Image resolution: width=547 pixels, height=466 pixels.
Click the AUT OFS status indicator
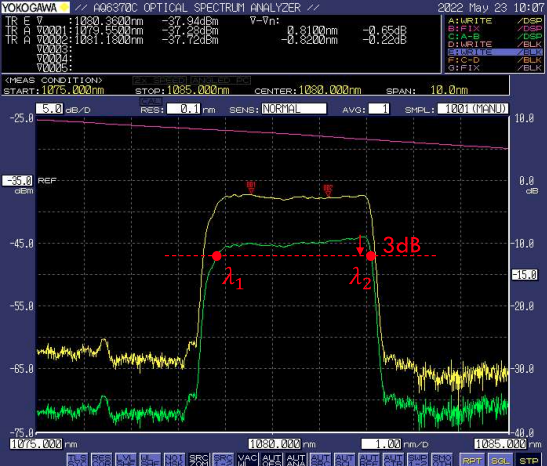[271, 459]
